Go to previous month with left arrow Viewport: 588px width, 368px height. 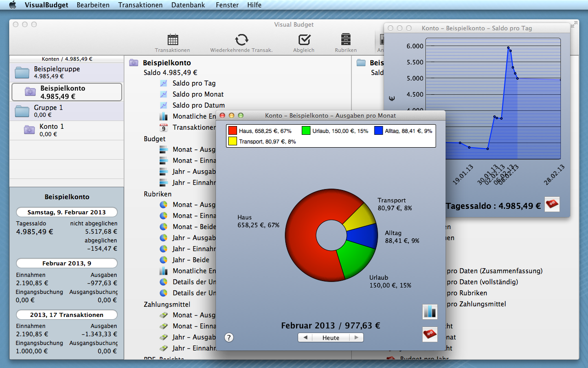pyautogui.click(x=305, y=338)
